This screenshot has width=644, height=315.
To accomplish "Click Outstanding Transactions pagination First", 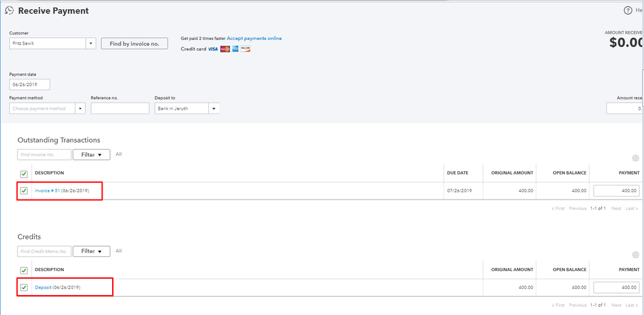I will tap(558, 208).
